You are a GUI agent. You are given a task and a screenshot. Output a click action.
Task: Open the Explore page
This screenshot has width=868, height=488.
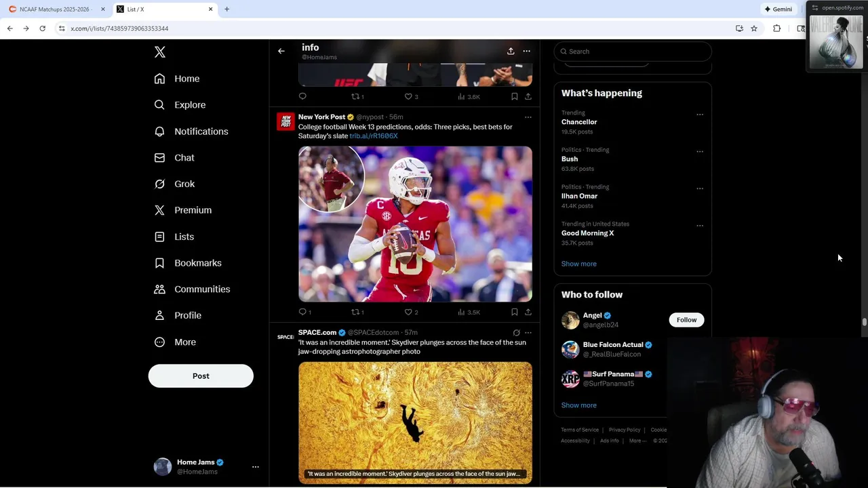[180, 105]
